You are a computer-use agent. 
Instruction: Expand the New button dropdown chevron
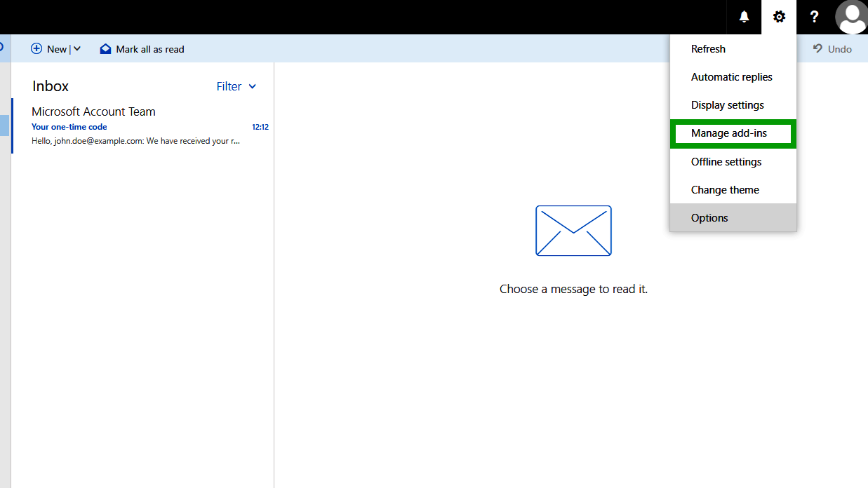(x=77, y=48)
